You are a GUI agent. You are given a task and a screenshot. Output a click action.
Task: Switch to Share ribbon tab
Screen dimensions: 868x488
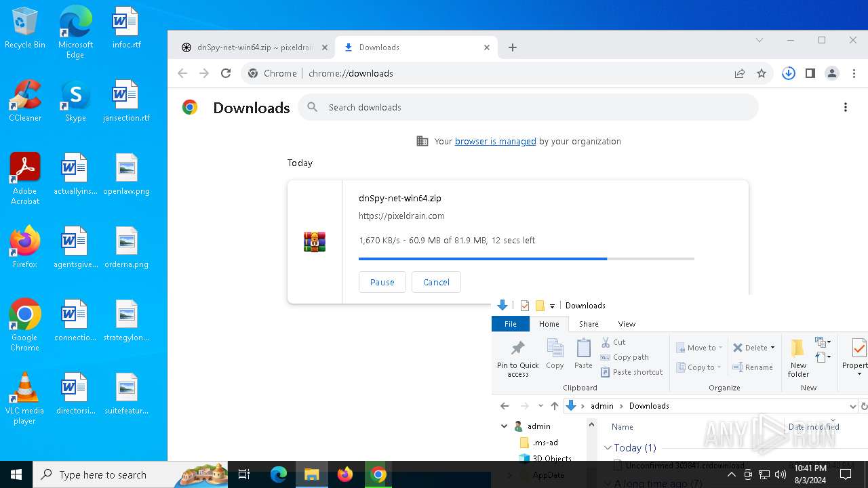click(589, 324)
